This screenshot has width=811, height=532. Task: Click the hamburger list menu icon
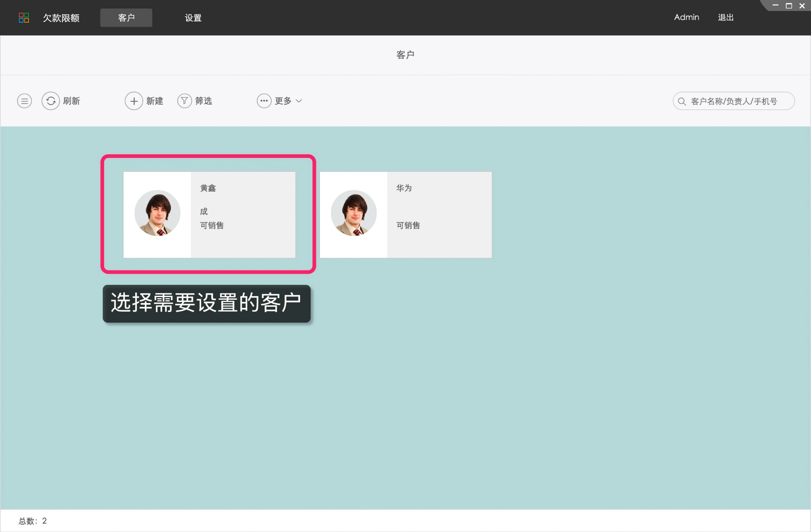[24, 101]
